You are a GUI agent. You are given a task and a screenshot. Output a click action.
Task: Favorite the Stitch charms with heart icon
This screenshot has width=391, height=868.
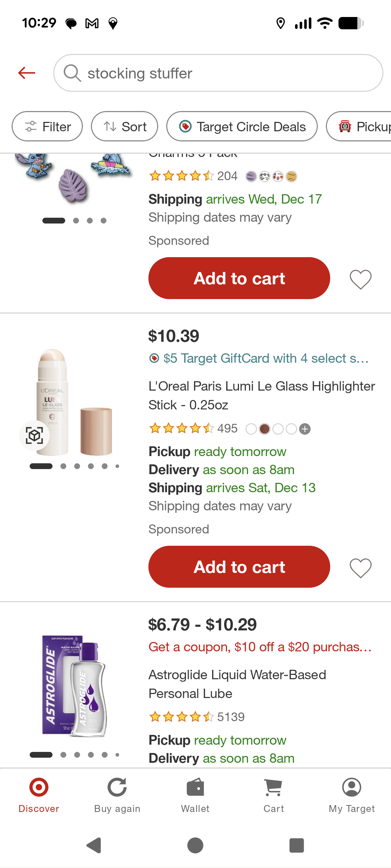coord(360,279)
